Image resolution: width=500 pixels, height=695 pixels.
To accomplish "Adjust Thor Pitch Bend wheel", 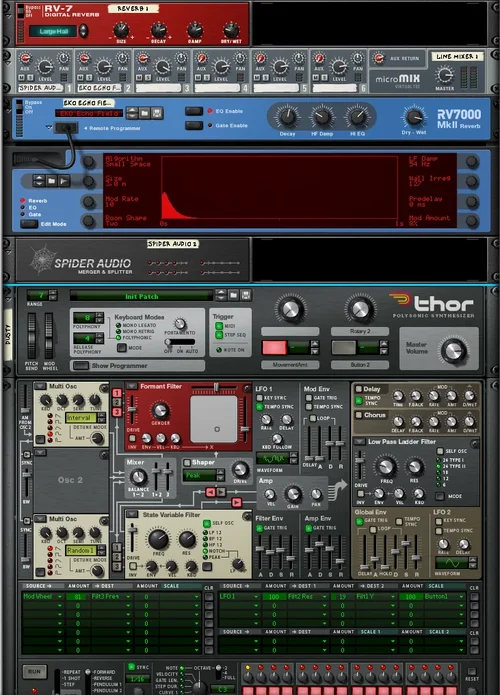I will 32,336.
